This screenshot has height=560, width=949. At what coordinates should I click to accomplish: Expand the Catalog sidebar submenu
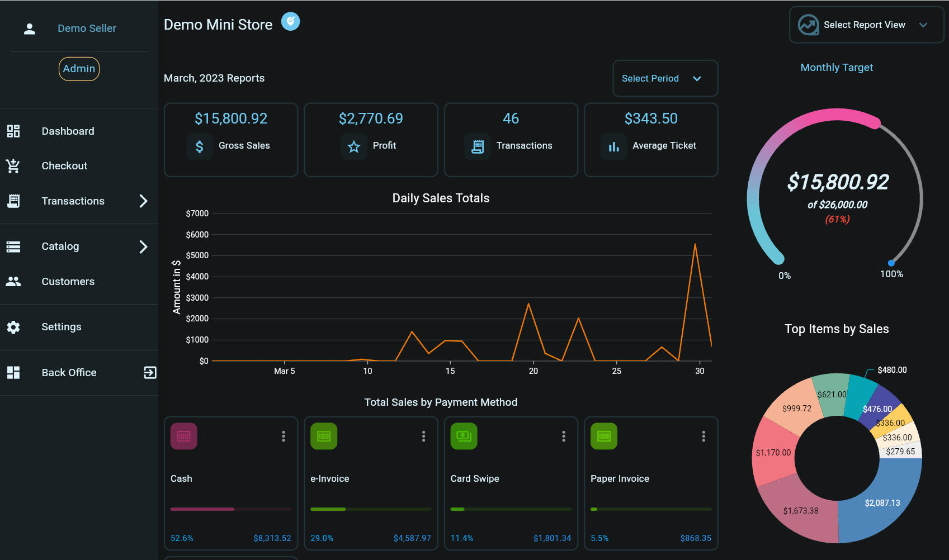point(143,246)
